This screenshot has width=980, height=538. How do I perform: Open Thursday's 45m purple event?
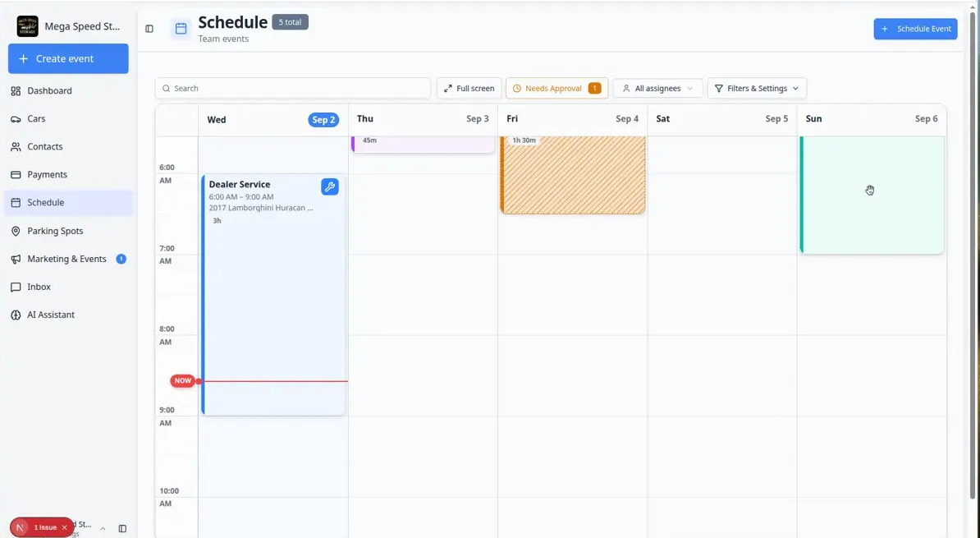(x=424, y=144)
